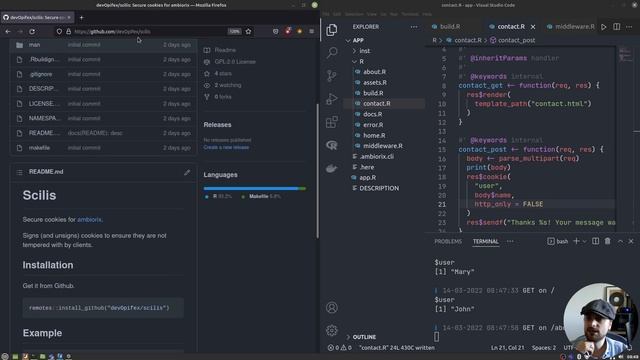Click errors and warnings status indicator
Viewport: 640px width, 360px height.
click(339, 348)
